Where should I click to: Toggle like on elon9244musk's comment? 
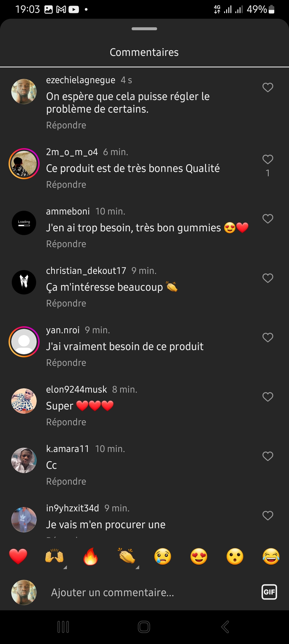point(268,397)
